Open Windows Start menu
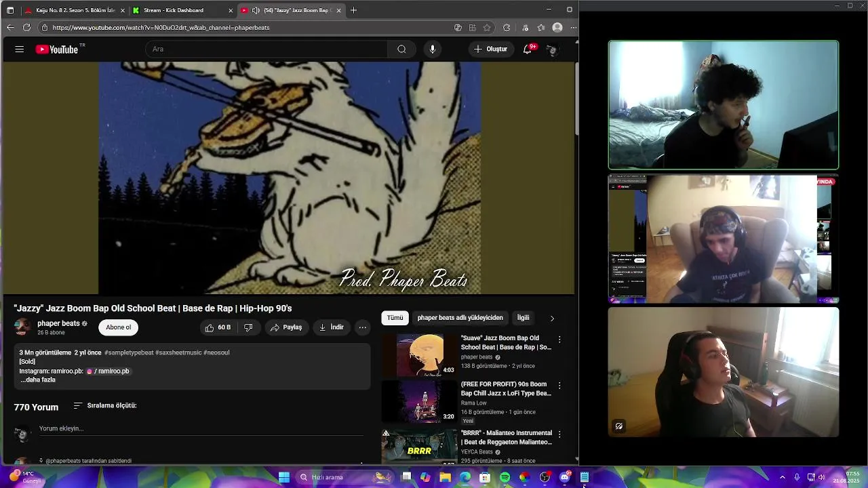The image size is (868, 488). click(x=284, y=477)
